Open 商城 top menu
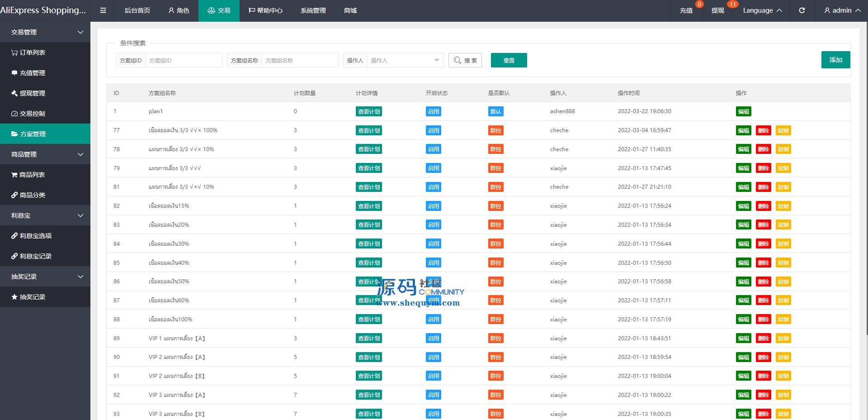868x420 pixels. click(350, 10)
